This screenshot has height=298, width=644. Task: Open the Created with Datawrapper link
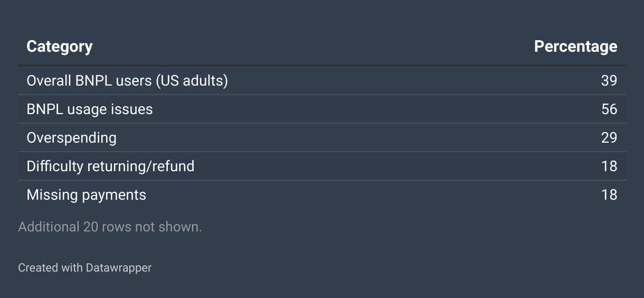click(x=84, y=268)
